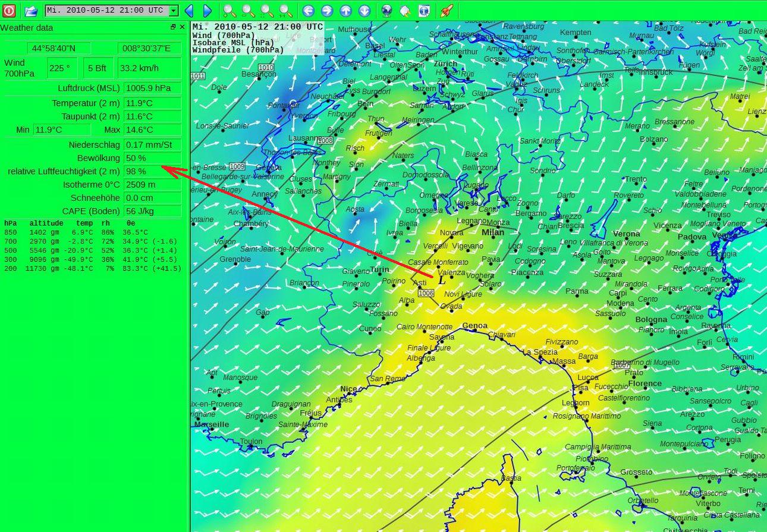Close the Weather data panel

(x=182, y=27)
